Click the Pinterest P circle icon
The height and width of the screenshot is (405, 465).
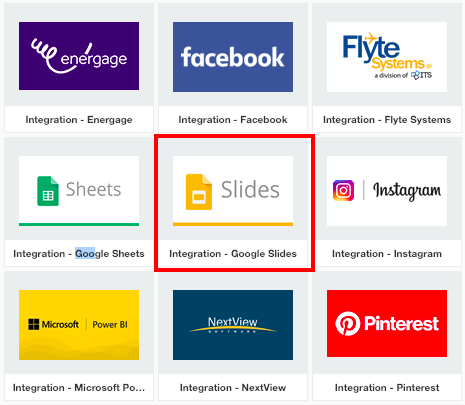click(348, 323)
